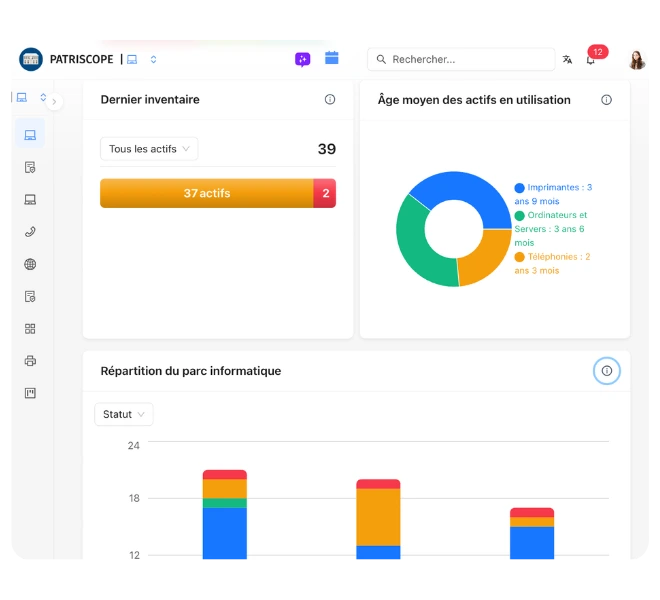Click the inventory total 39

(327, 149)
